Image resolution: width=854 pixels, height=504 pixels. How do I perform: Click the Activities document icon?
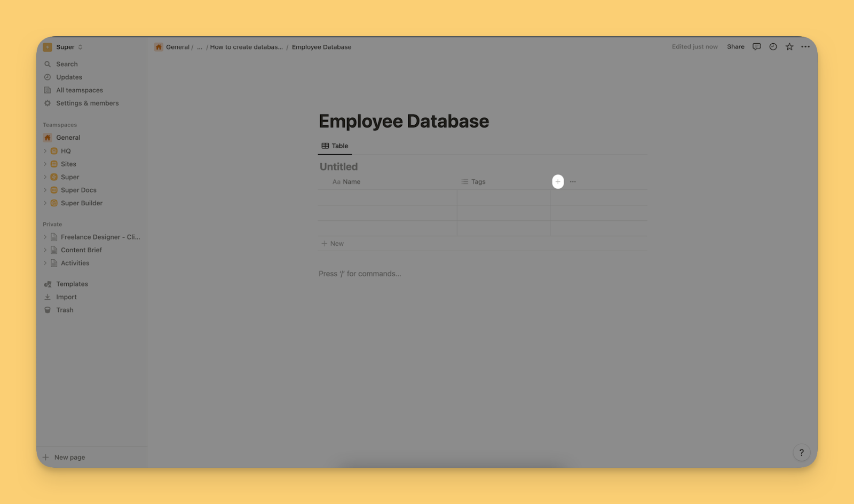click(x=54, y=263)
